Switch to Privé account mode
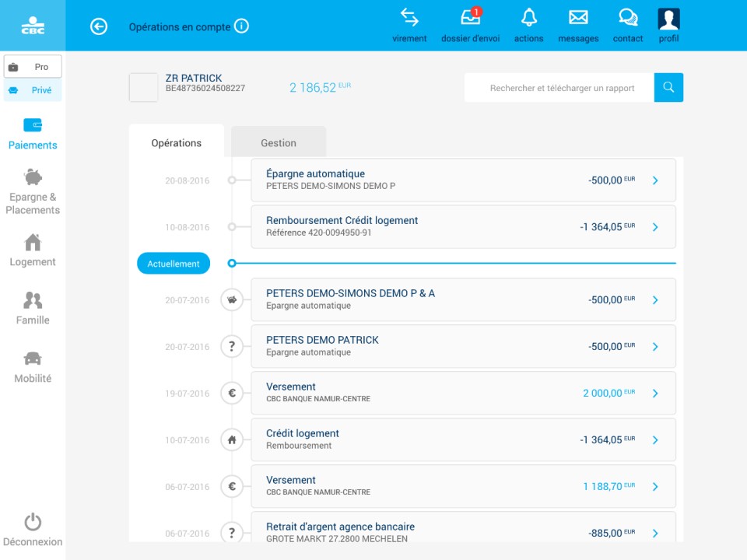The height and width of the screenshot is (560, 747). [33, 90]
